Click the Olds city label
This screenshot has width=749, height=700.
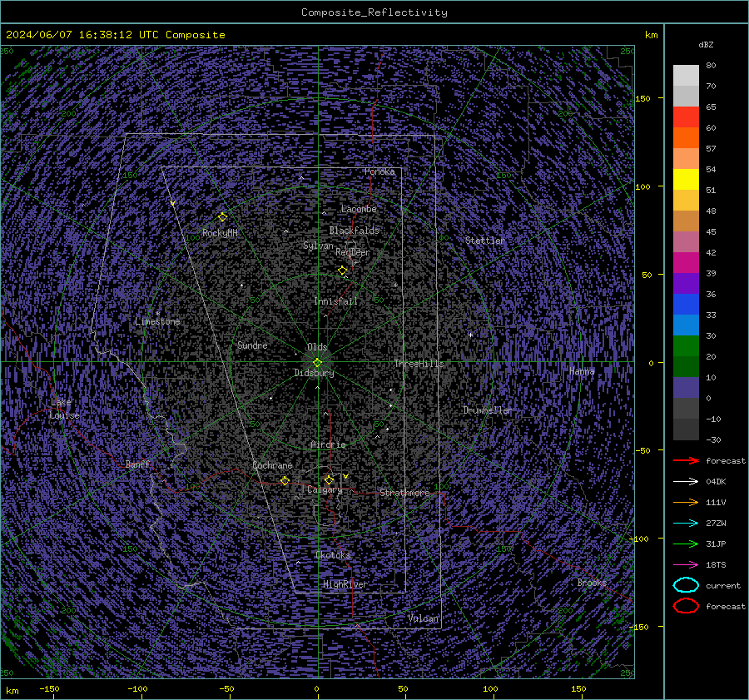click(x=317, y=347)
